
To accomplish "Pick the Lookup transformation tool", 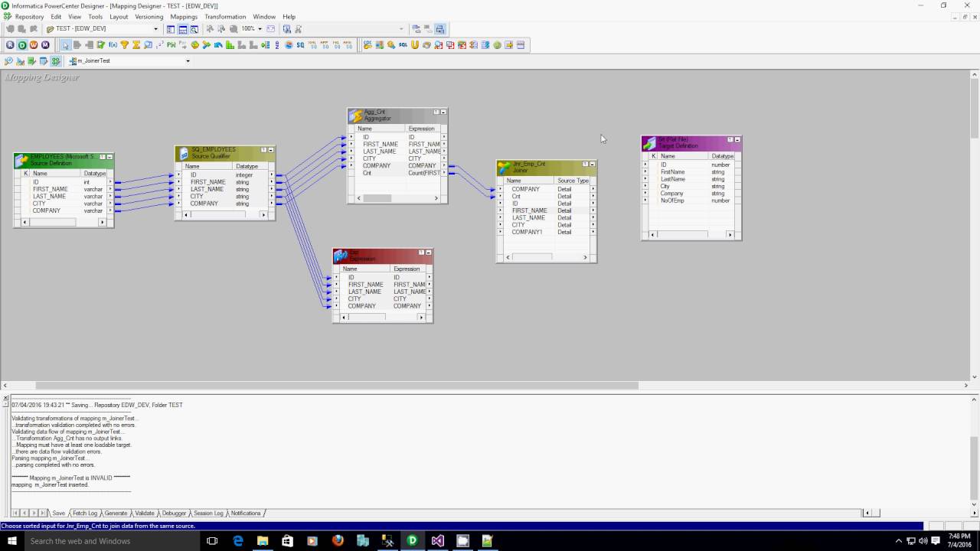I will [x=148, y=45].
